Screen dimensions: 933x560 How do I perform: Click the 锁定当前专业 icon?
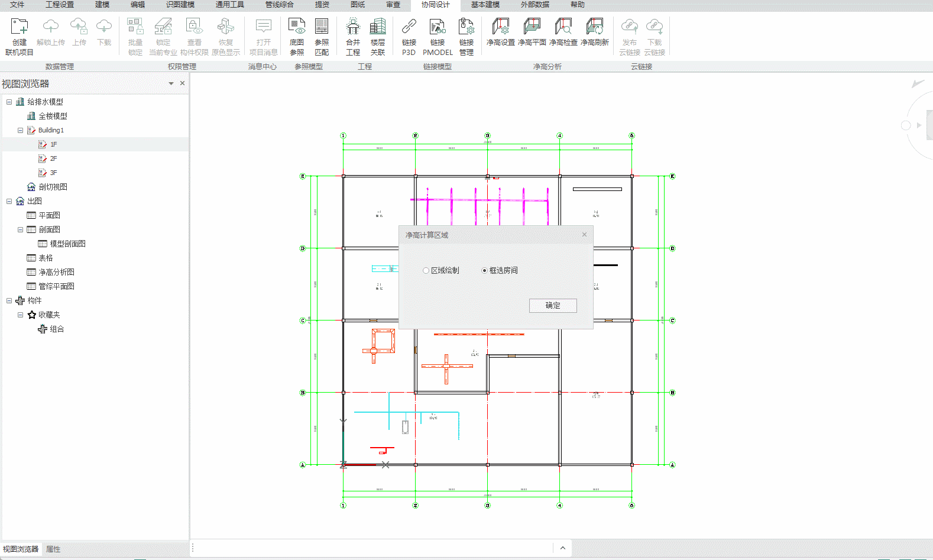[163, 27]
